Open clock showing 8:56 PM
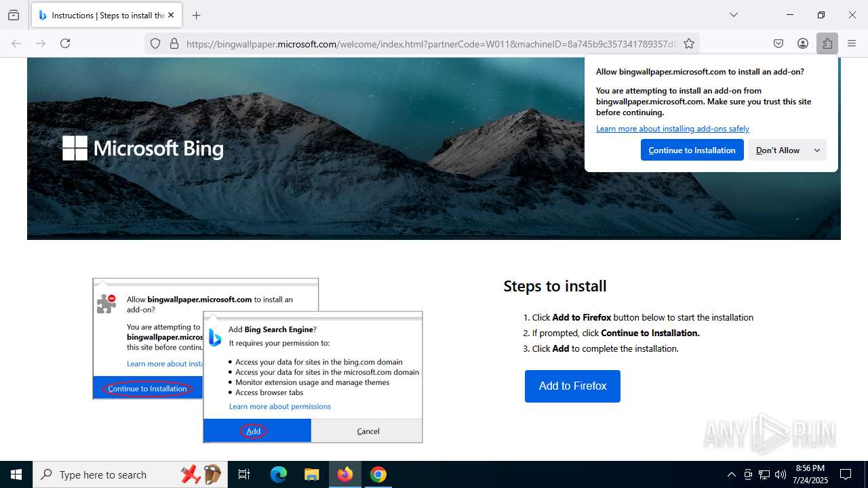The width and height of the screenshot is (868, 488). point(810,474)
